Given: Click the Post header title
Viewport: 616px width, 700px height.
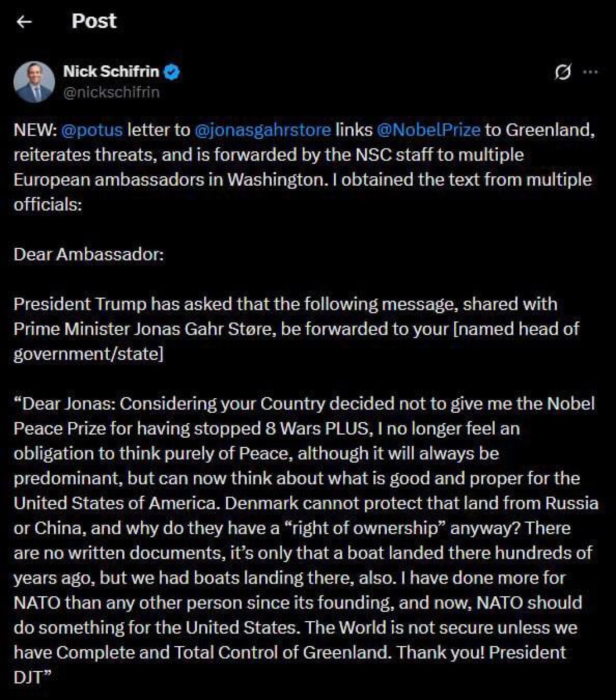Looking at the screenshot, I should coord(94,21).
